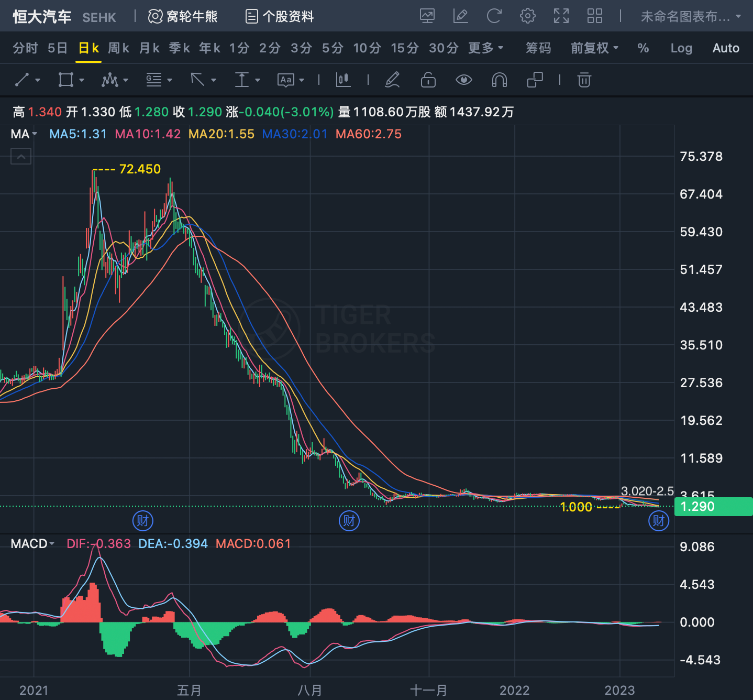Switch to 1分 one-minute interval

239,48
